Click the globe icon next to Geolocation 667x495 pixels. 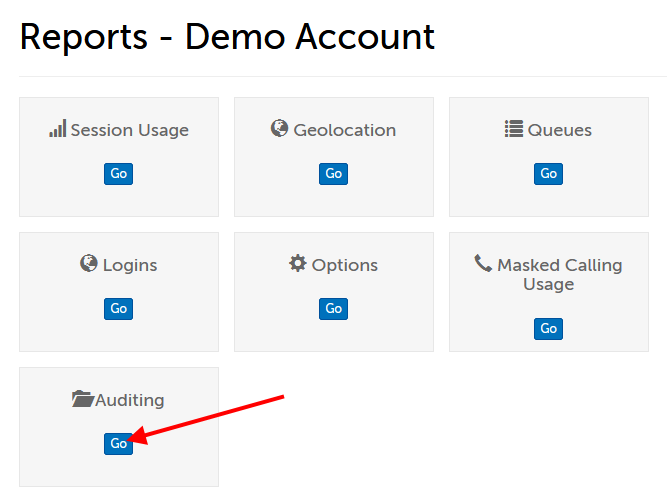click(279, 129)
